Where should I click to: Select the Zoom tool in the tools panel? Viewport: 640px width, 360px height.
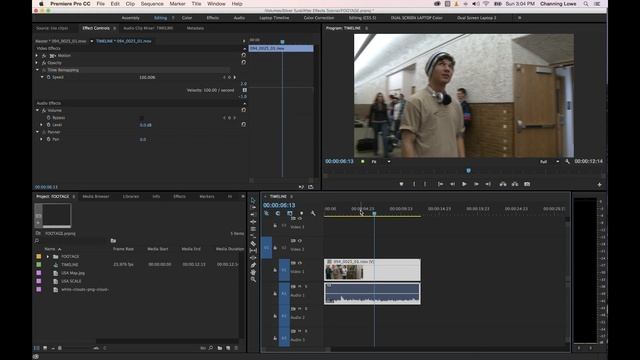coord(253,280)
